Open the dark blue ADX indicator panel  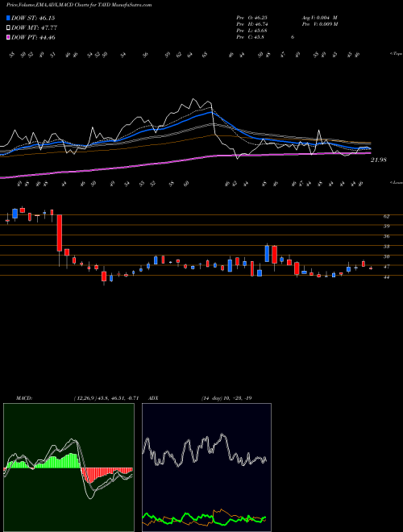pyautogui.click(x=206, y=468)
